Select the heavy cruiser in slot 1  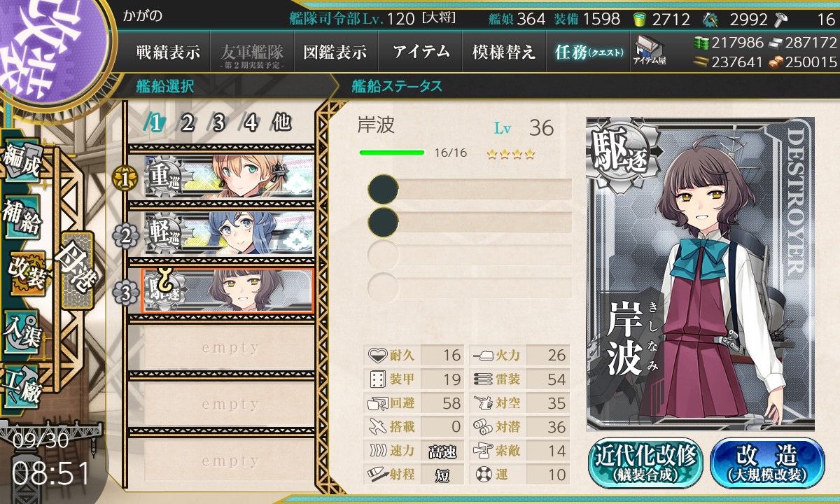click(x=228, y=178)
